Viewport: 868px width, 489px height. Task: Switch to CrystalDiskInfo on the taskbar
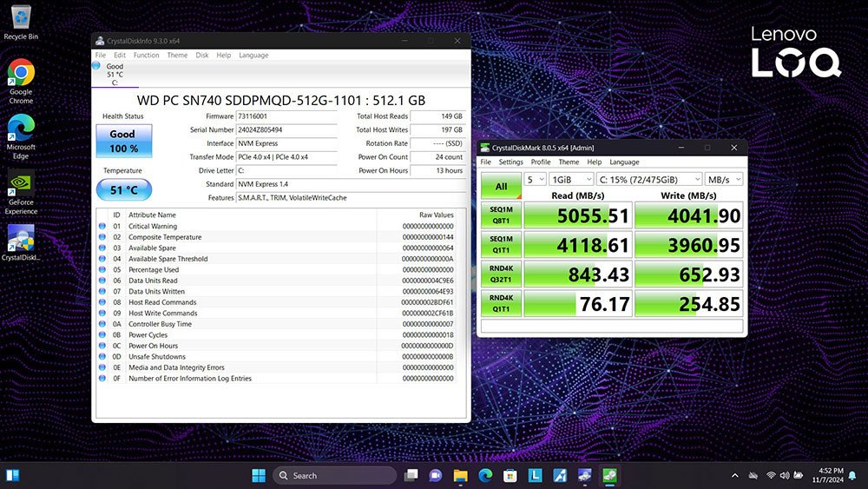584,475
